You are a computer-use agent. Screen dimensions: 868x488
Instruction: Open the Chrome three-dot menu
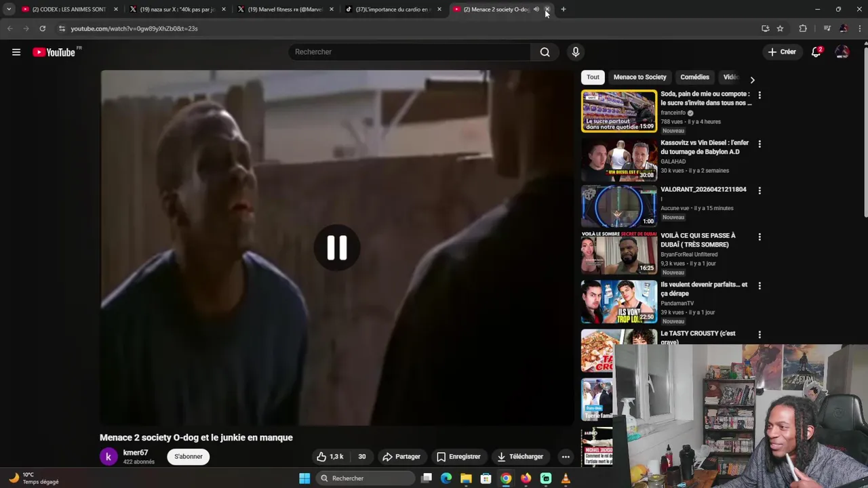(859, 28)
